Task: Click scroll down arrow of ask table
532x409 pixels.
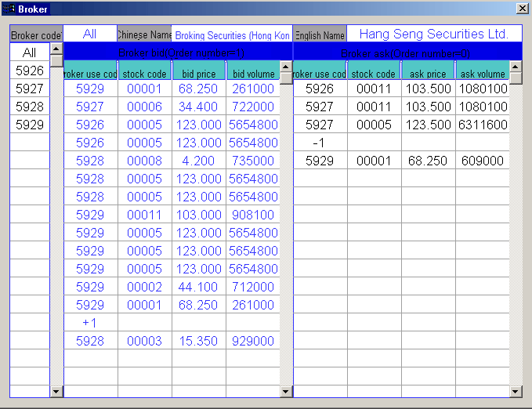Action: (x=516, y=392)
